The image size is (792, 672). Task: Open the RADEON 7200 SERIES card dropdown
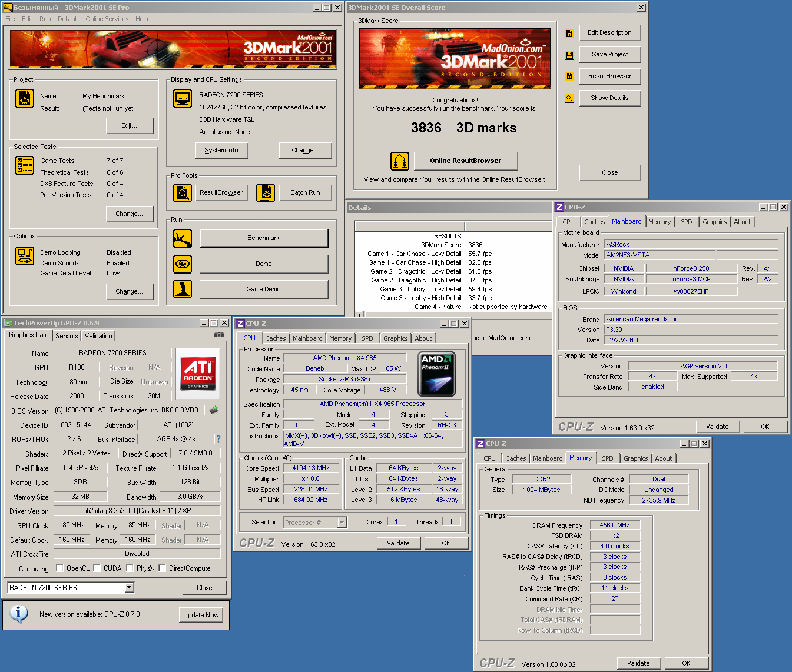[x=130, y=587]
